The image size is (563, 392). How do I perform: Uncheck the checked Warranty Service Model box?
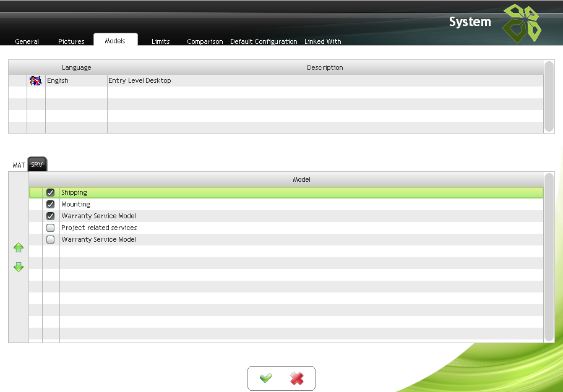(50, 216)
